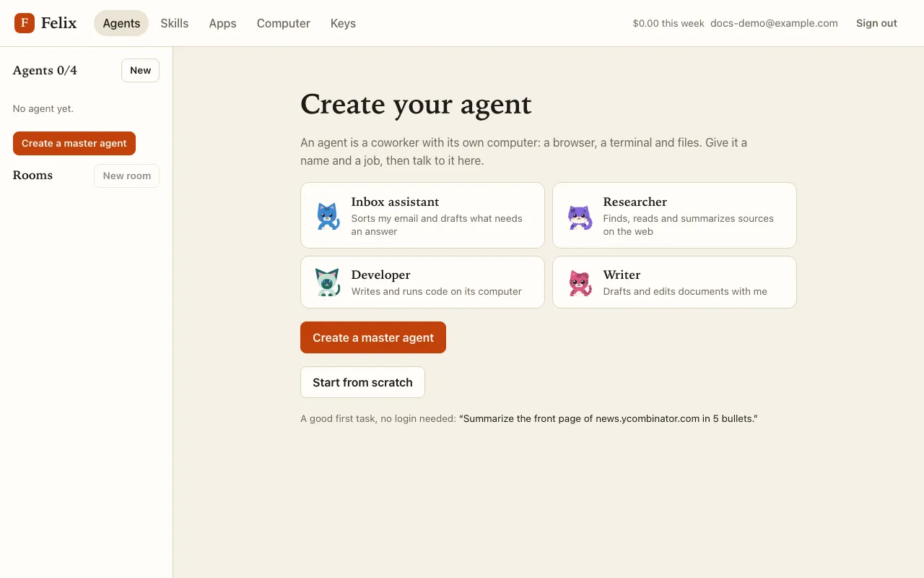Click the 'No agent yet.' text
The image size is (924, 578).
pyautogui.click(x=43, y=108)
